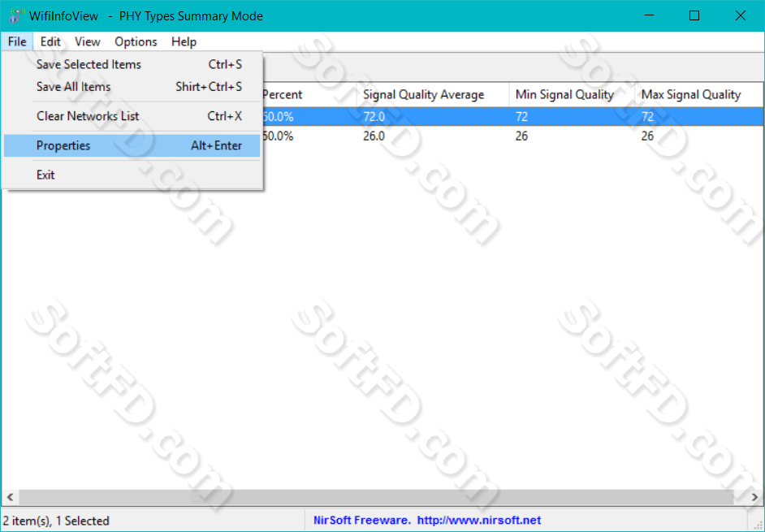
Task: Click Max Signal Quality value 72
Action: pos(647,117)
